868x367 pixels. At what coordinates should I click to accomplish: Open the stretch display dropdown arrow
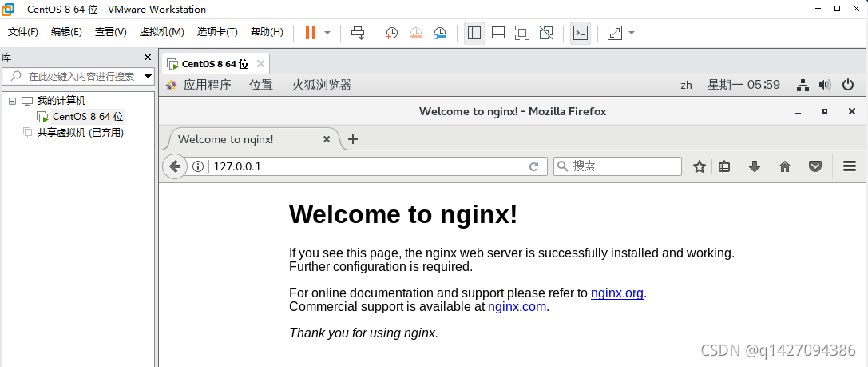pyautogui.click(x=631, y=33)
